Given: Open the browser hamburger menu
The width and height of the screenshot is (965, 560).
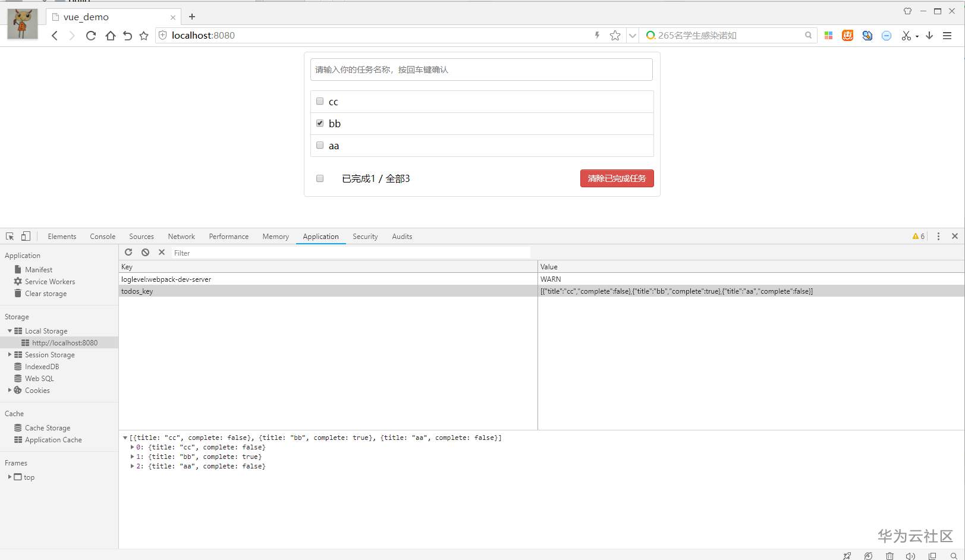Looking at the screenshot, I should (x=947, y=36).
